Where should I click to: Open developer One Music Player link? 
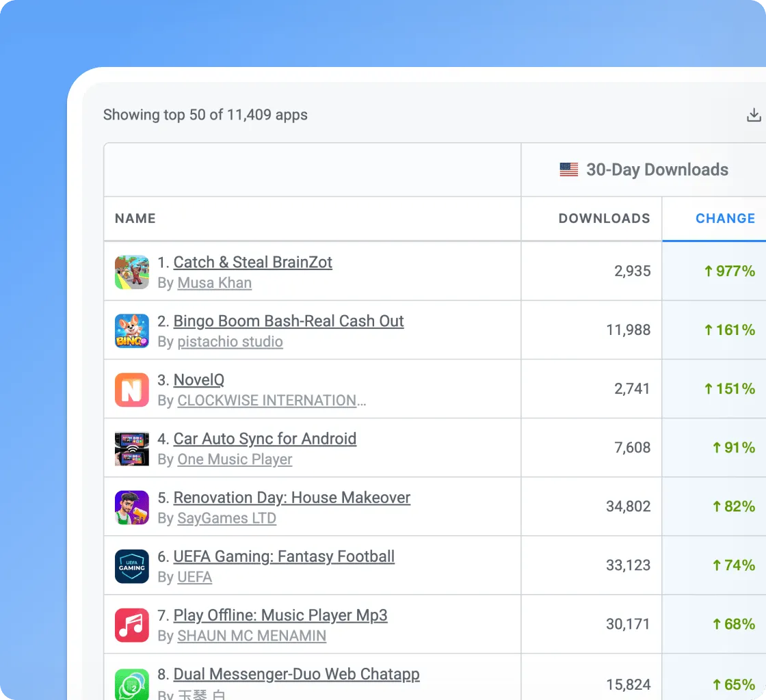235,459
